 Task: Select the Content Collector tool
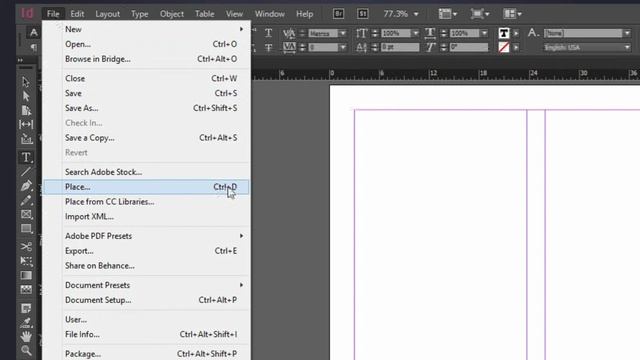26,139
